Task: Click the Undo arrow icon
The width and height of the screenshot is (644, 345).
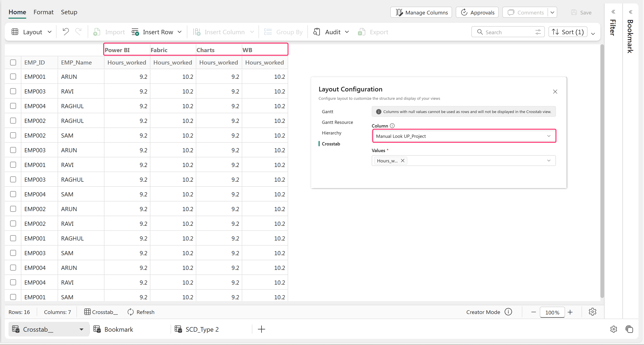Action: tap(65, 32)
